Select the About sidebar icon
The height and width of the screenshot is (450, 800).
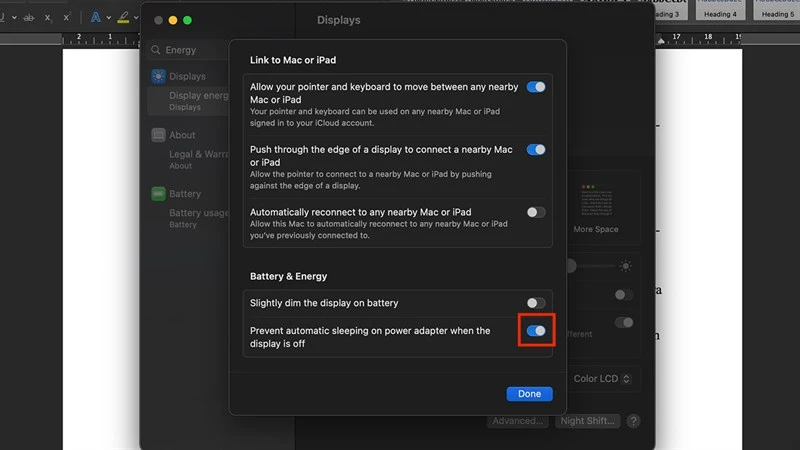tap(158, 135)
